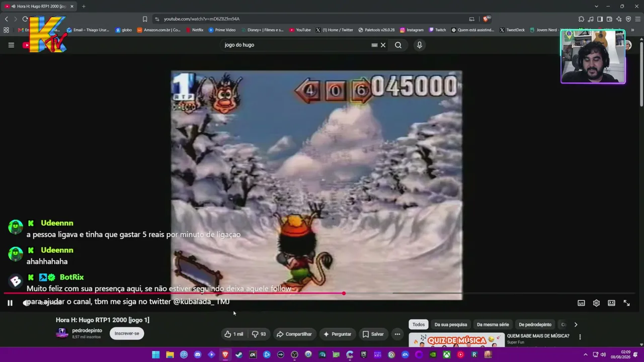
Task: Open Epic Games Launcher from taskbar
Action: click(363, 354)
